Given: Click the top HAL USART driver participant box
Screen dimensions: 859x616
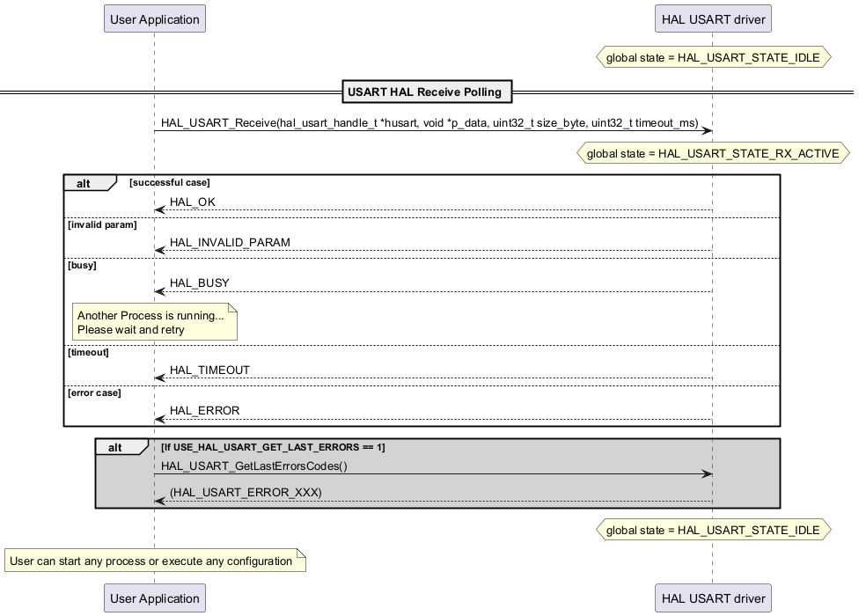Looking at the screenshot, I should pos(712,18).
